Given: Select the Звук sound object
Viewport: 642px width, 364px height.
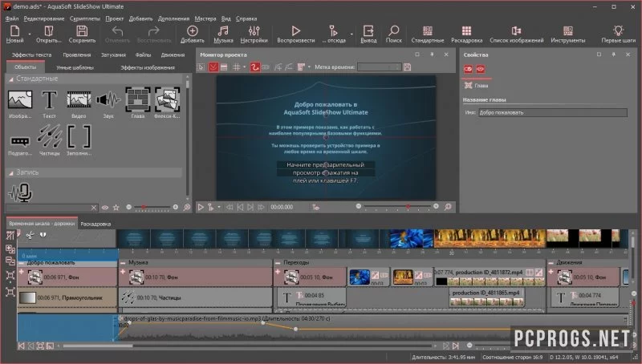Looking at the screenshot, I should click(108, 99).
